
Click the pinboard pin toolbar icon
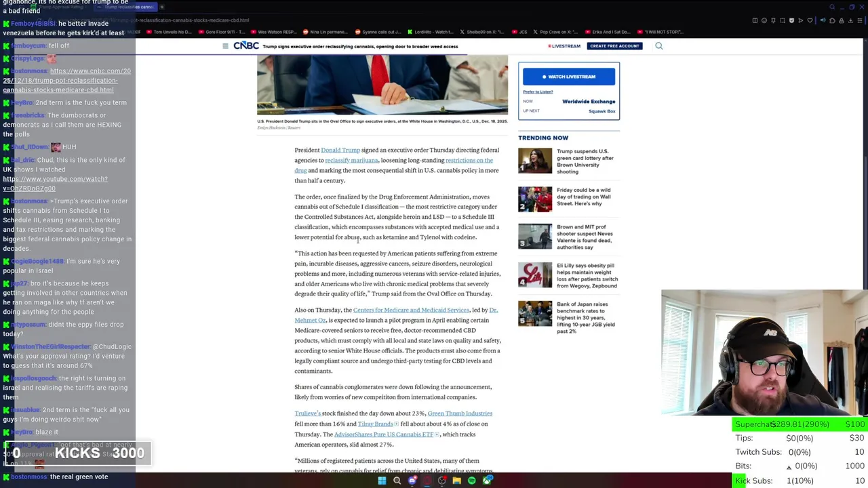(x=773, y=20)
